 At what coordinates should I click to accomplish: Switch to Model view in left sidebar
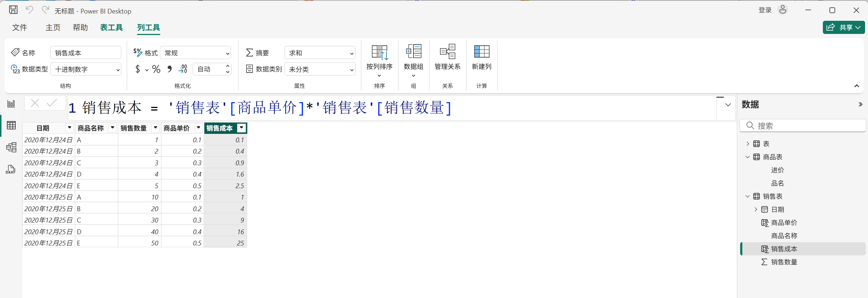pos(11,147)
